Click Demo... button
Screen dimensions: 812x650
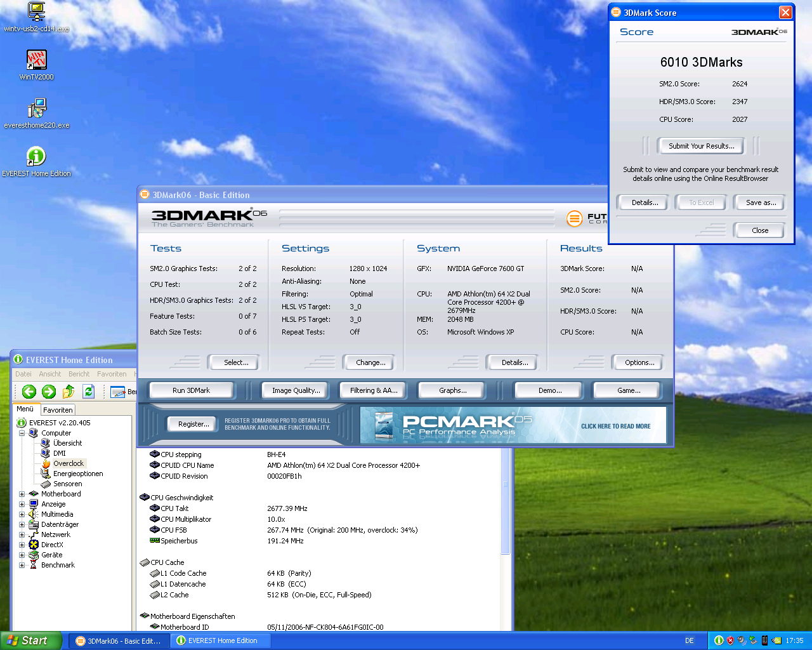tap(549, 390)
